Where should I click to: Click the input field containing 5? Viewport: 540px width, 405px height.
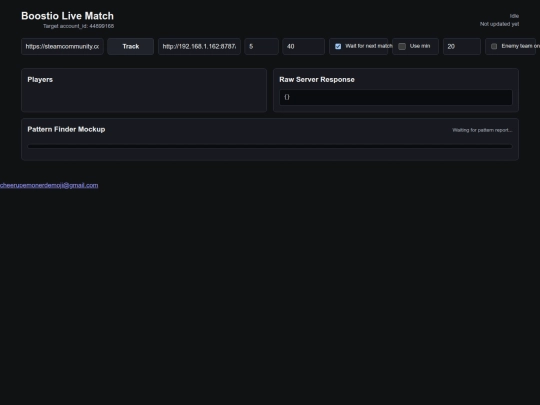pos(261,46)
